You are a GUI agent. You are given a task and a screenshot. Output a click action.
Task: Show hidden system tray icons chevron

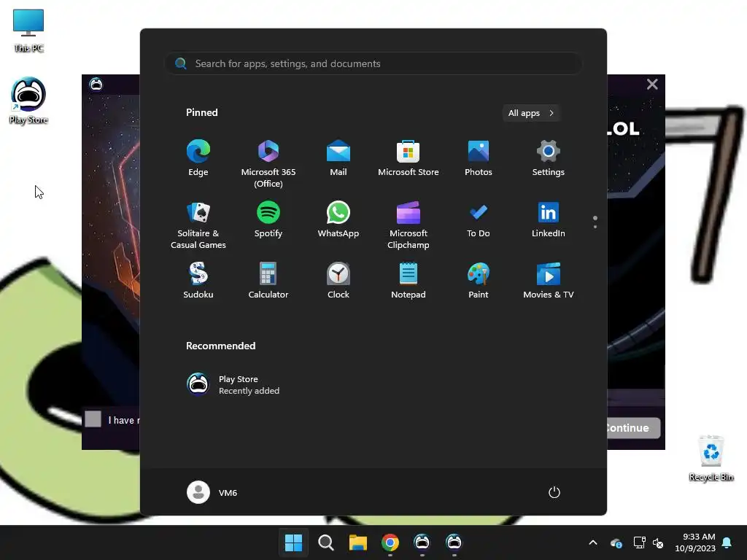pos(593,542)
